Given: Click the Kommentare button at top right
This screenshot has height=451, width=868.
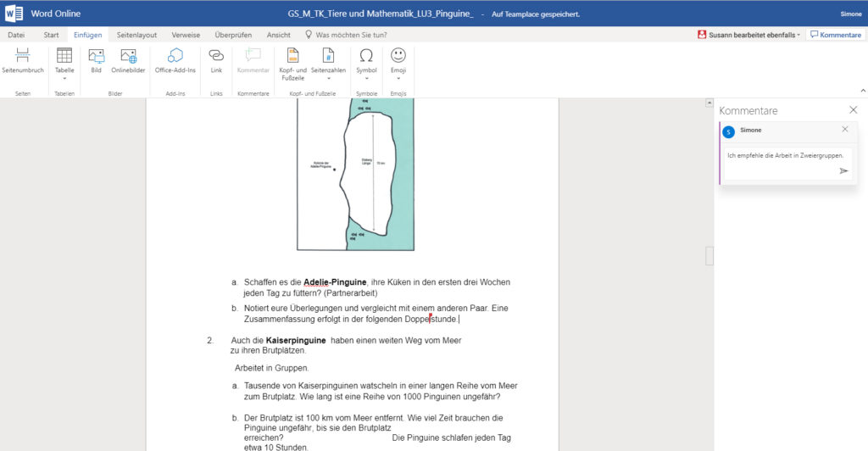Looking at the screenshot, I should [x=835, y=34].
